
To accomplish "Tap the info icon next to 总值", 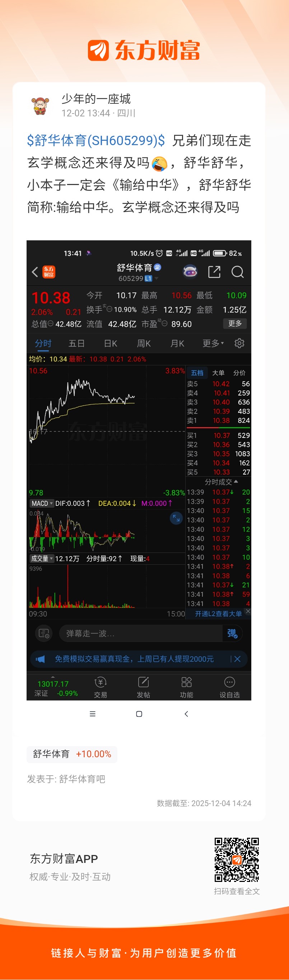I will click(51, 324).
